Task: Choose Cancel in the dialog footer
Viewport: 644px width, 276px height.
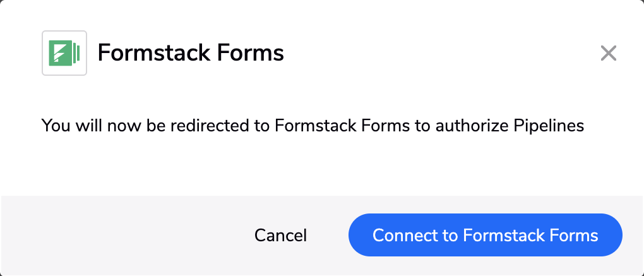Action: coord(280,236)
